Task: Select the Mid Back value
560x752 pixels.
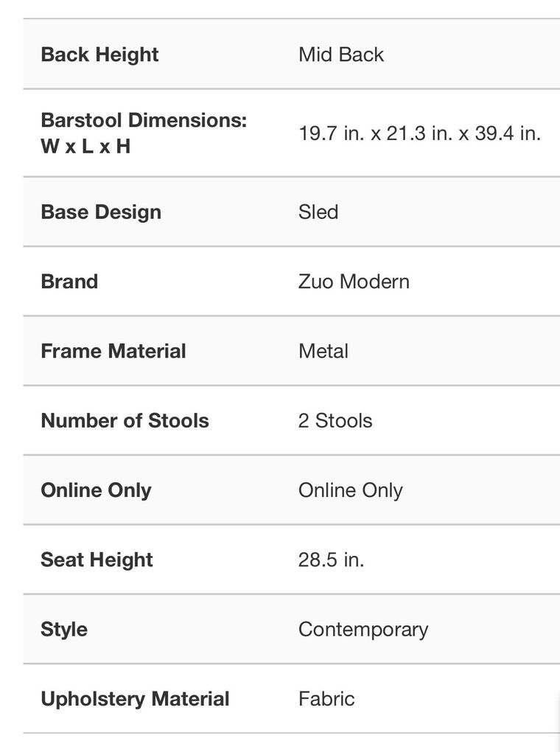Action: [341, 55]
